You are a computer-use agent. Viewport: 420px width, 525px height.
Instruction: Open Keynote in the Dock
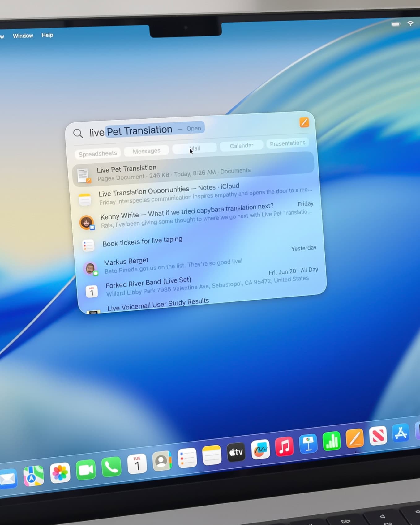[308, 444]
